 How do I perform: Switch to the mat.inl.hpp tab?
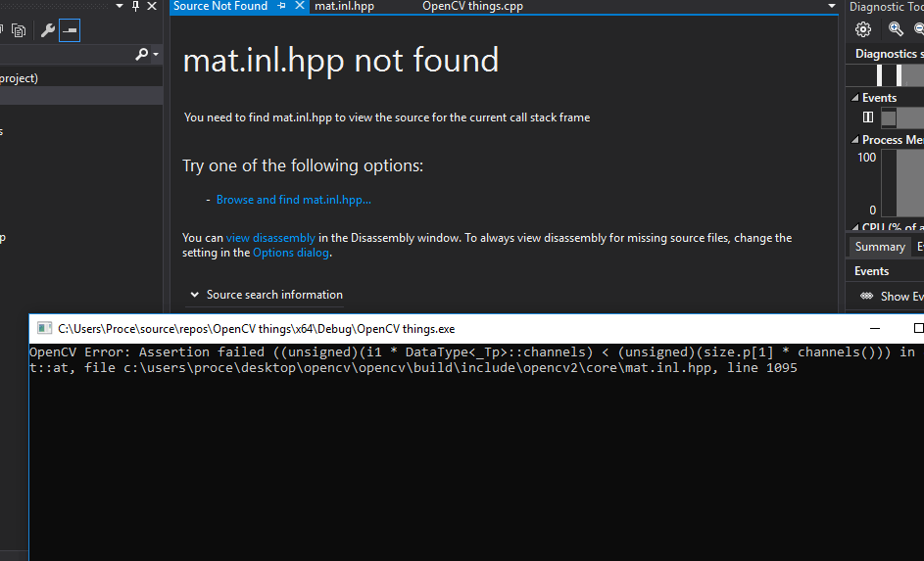click(x=345, y=7)
